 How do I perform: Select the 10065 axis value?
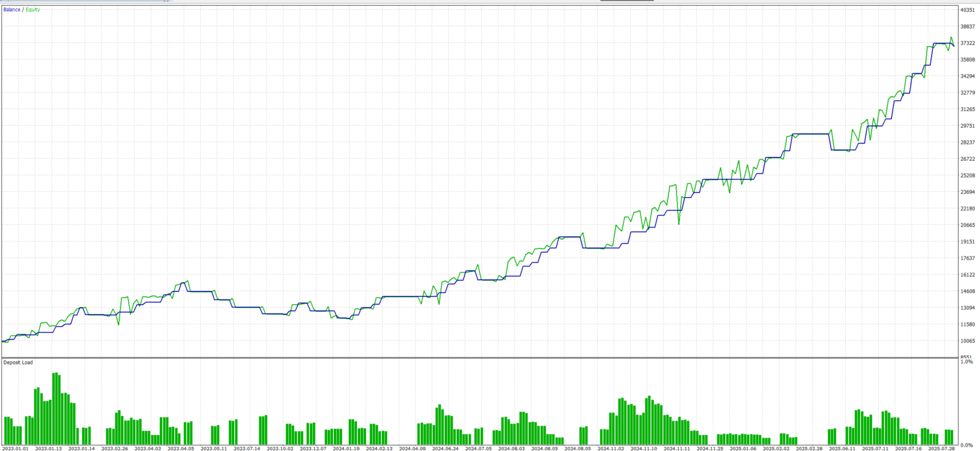(x=968, y=341)
